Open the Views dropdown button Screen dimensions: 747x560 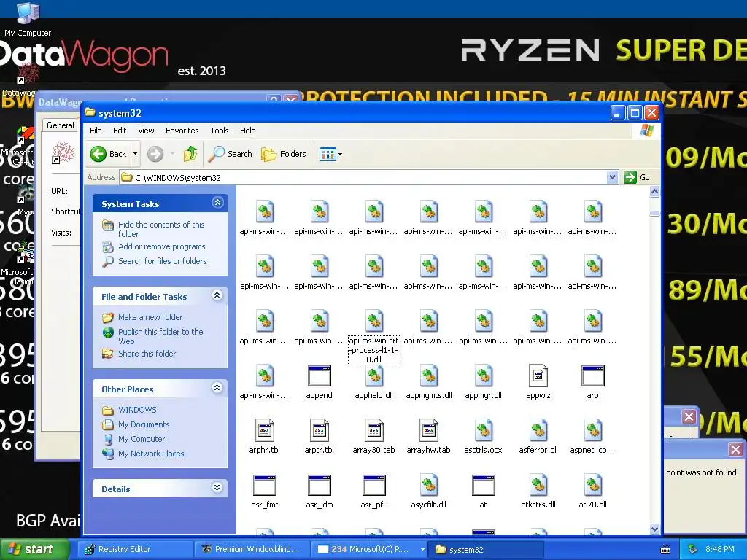pos(330,155)
